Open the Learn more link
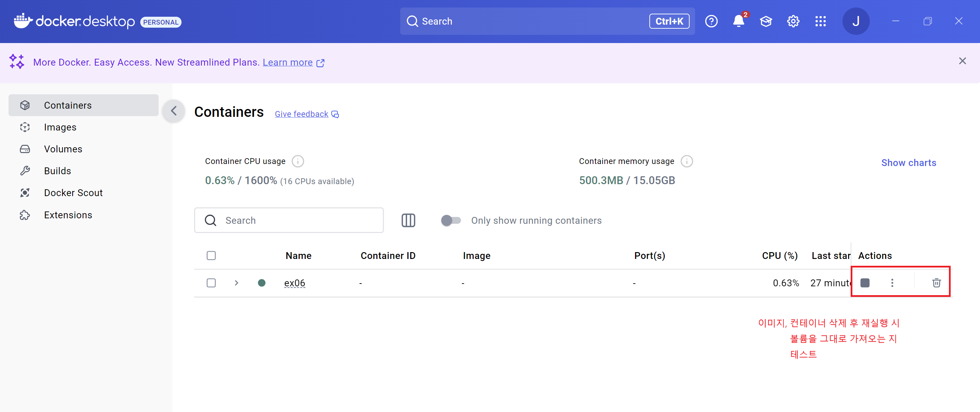Viewport: 980px width, 412px height. point(288,63)
